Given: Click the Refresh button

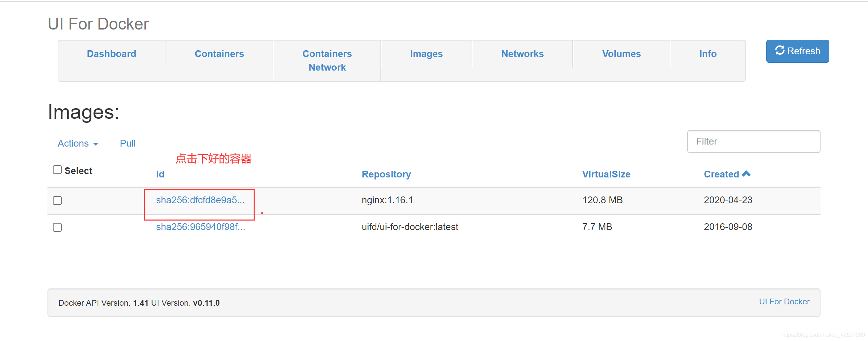Looking at the screenshot, I should [x=797, y=51].
